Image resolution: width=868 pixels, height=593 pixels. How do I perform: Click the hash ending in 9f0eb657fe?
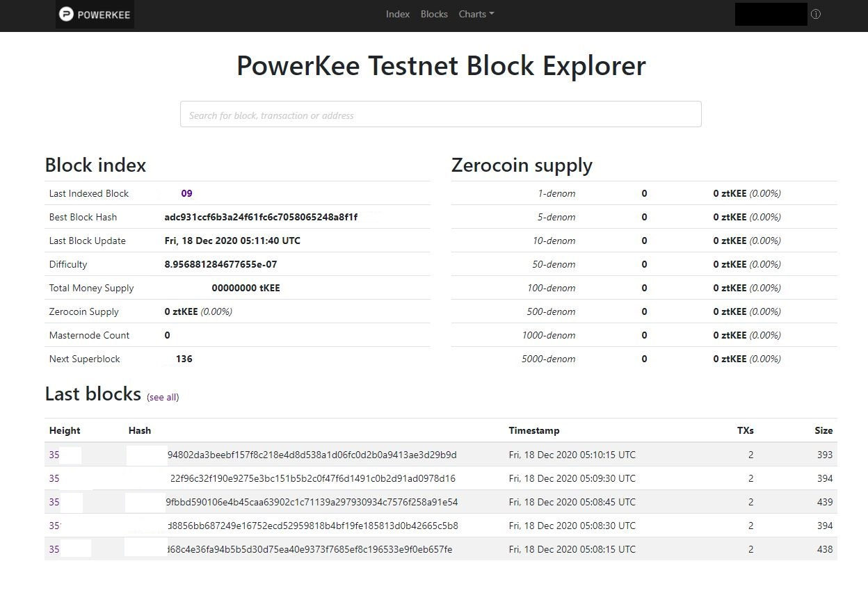point(310,549)
